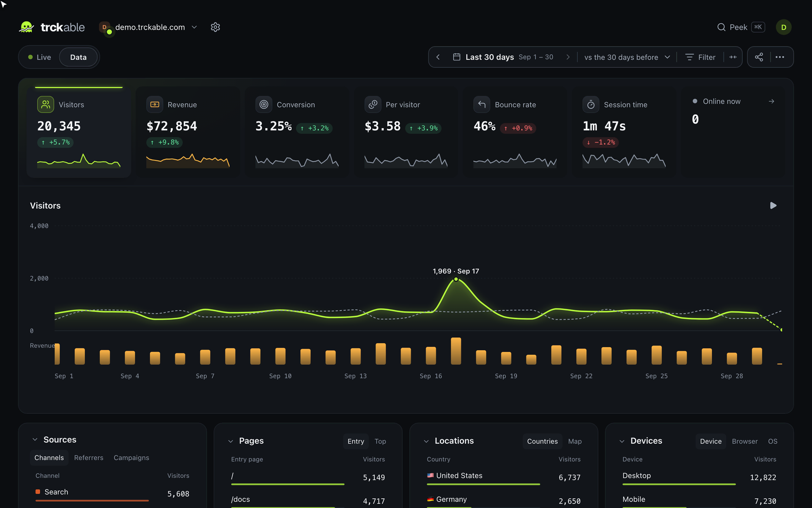Select Countries view in Locations
The image size is (812, 508).
(x=542, y=441)
